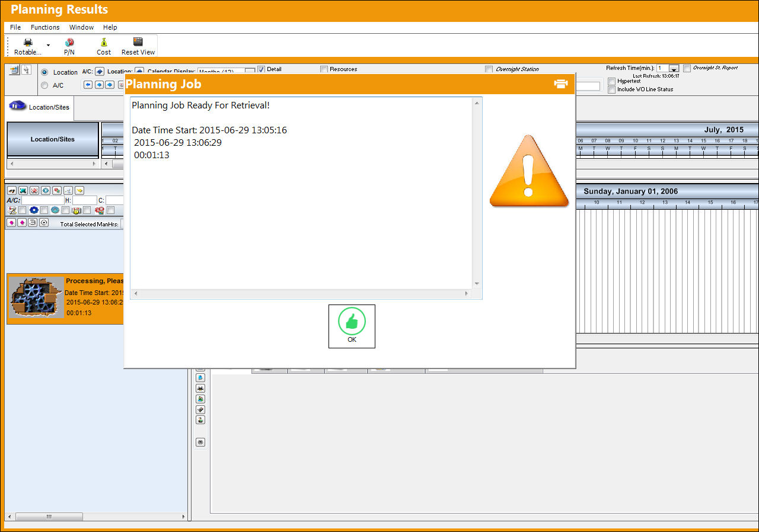Tick checkbox beside blue gear icon
The width and height of the screenshot is (759, 532).
coord(44,210)
